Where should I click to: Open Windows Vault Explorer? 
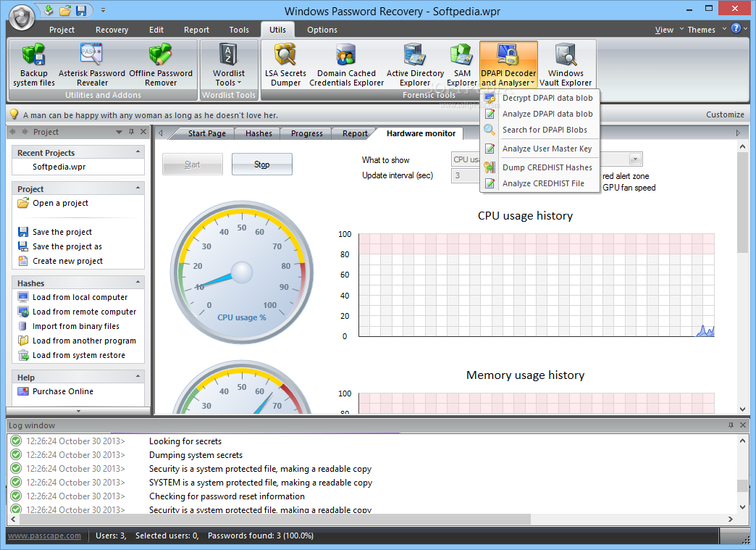(x=566, y=64)
